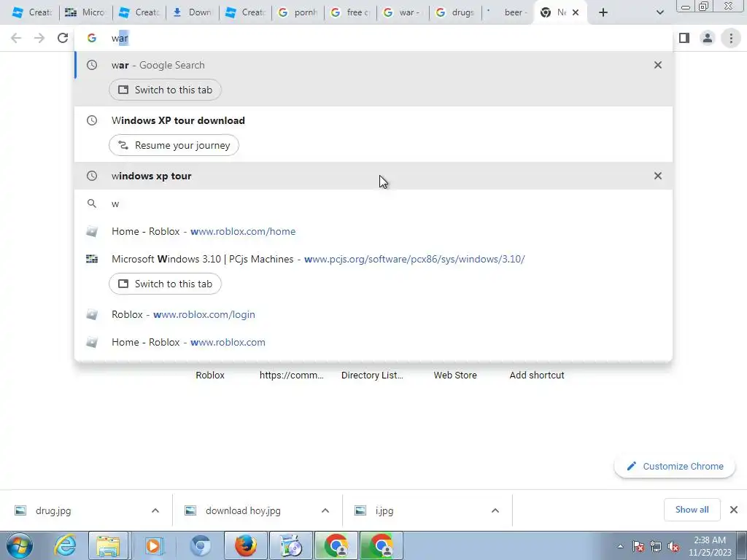
Task: Close the downloads bar
Action: tap(734, 510)
